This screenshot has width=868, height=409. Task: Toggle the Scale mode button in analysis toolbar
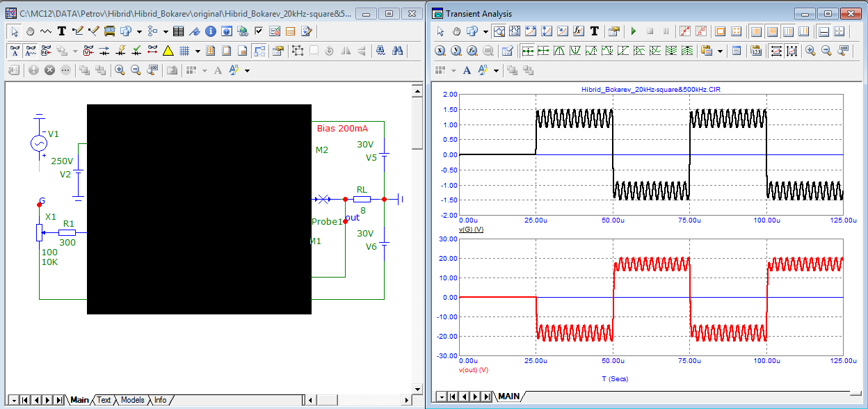point(499,31)
